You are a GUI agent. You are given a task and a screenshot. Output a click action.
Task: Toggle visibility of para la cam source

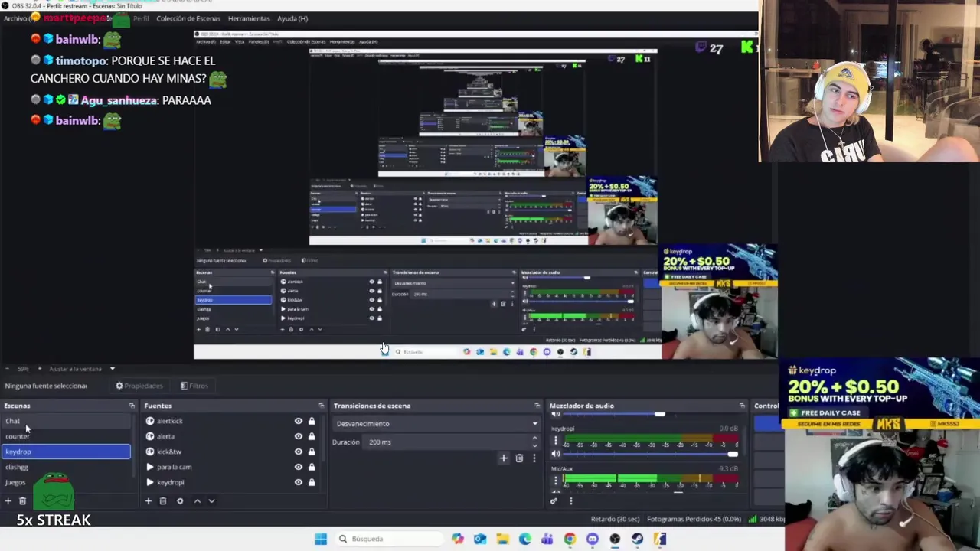point(299,467)
